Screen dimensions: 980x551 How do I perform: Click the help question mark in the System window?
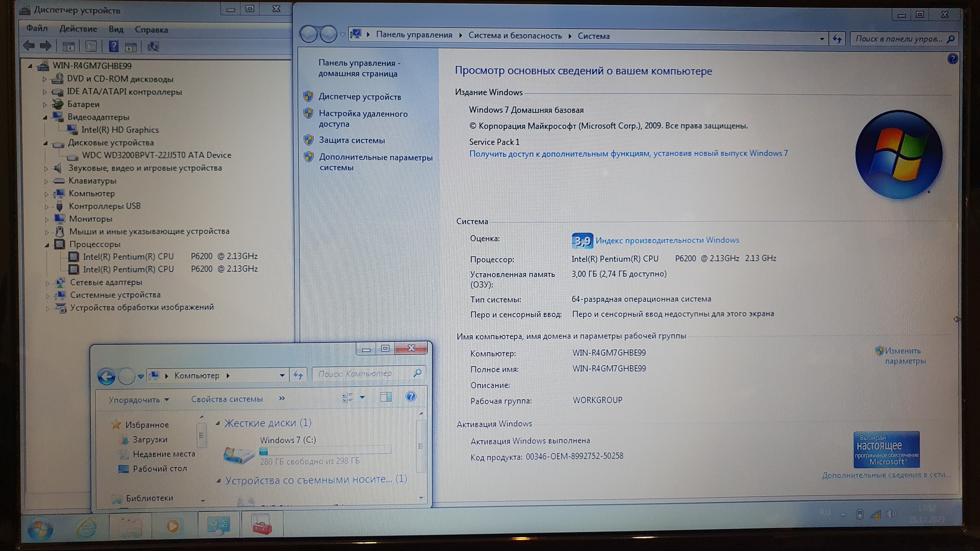coord(952,59)
